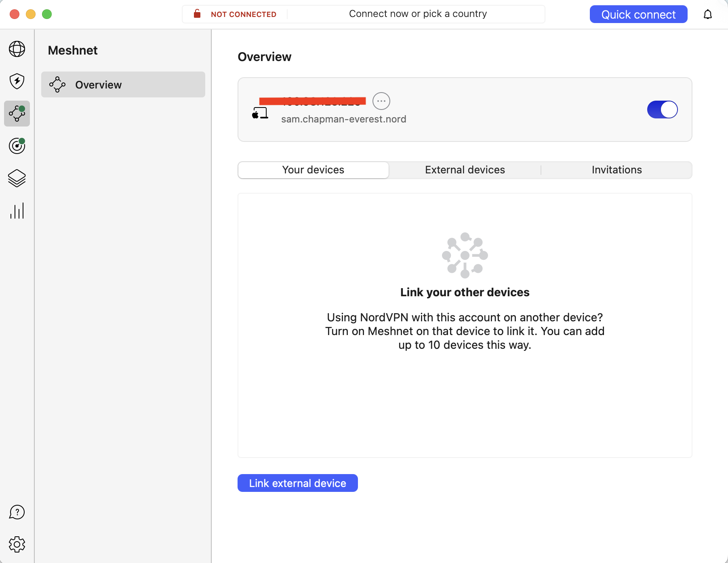Click the Quick connect button
This screenshot has height=563, width=728.
coord(638,14)
